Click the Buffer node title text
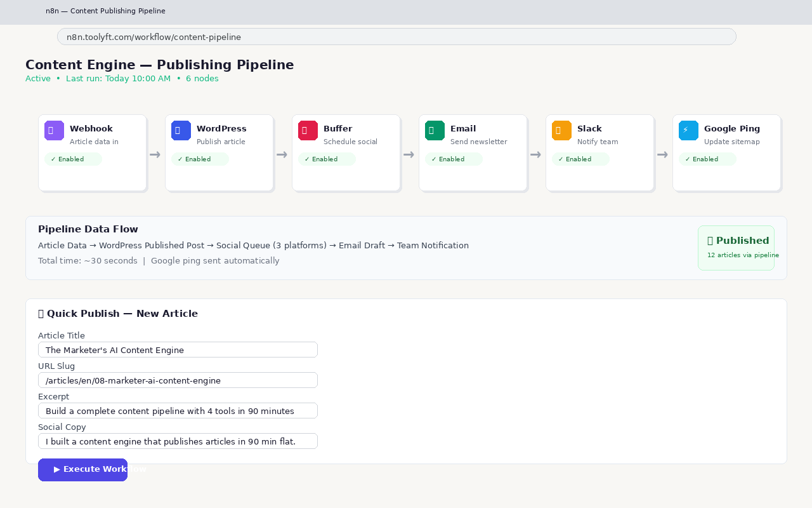Image resolution: width=812 pixels, height=508 pixels. (x=337, y=129)
